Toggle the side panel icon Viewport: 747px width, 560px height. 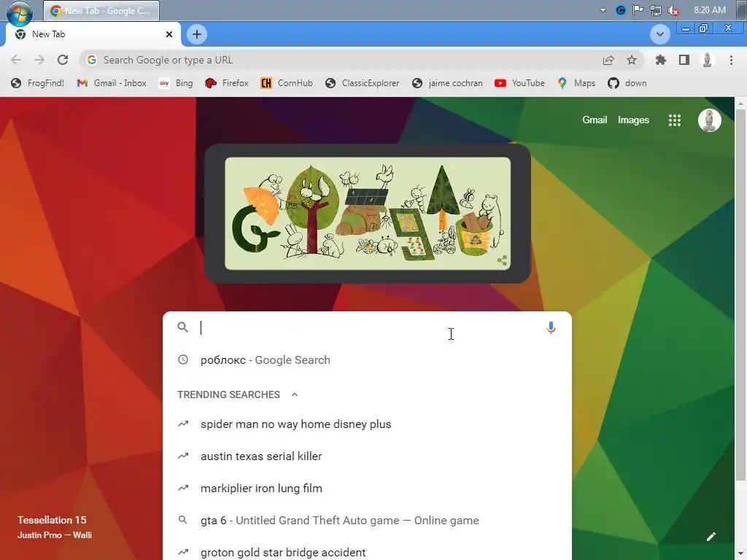(x=684, y=60)
